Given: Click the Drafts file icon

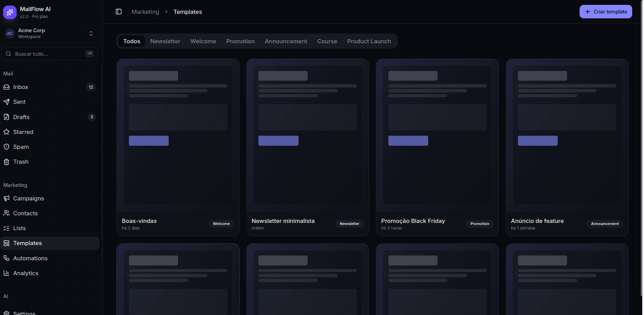Looking at the screenshot, I should (x=7, y=117).
